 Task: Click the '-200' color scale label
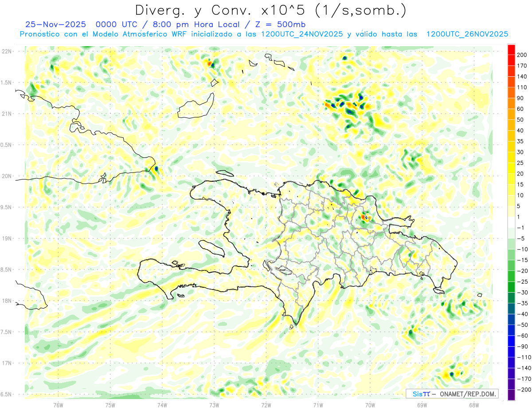524,390
